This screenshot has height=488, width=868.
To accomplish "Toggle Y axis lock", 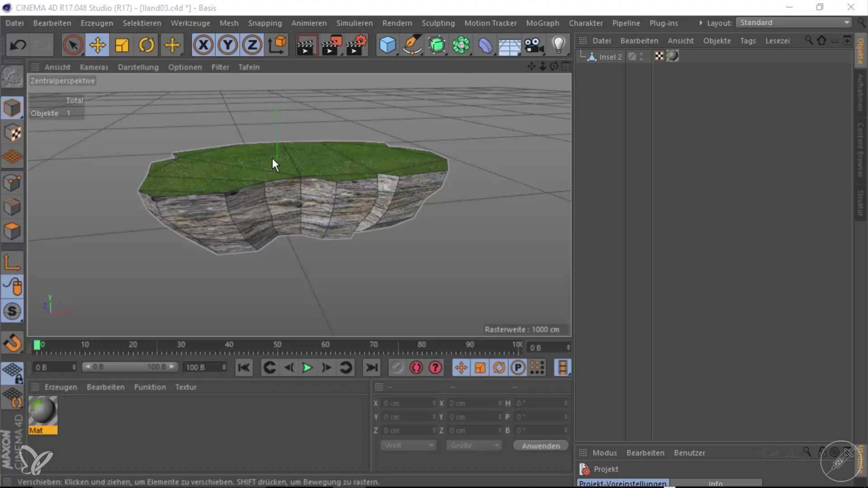I will pos(227,45).
